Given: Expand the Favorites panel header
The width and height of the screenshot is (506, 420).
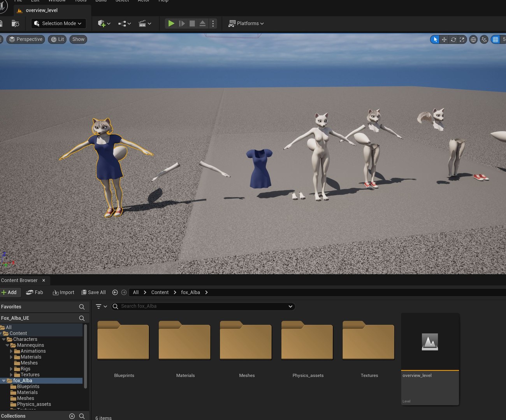Looking at the screenshot, I should pyautogui.click(x=11, y=307).
